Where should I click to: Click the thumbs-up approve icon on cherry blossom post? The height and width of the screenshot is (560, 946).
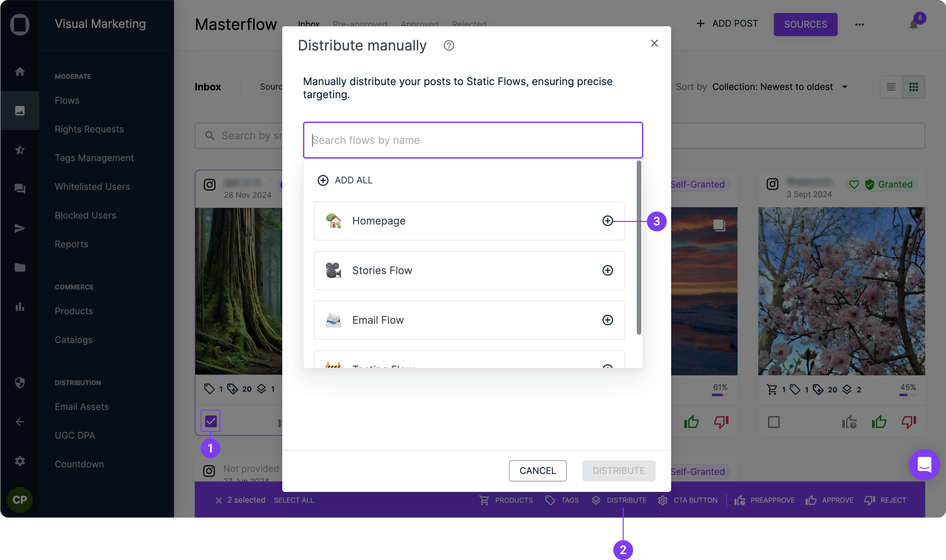click(879, 422)
